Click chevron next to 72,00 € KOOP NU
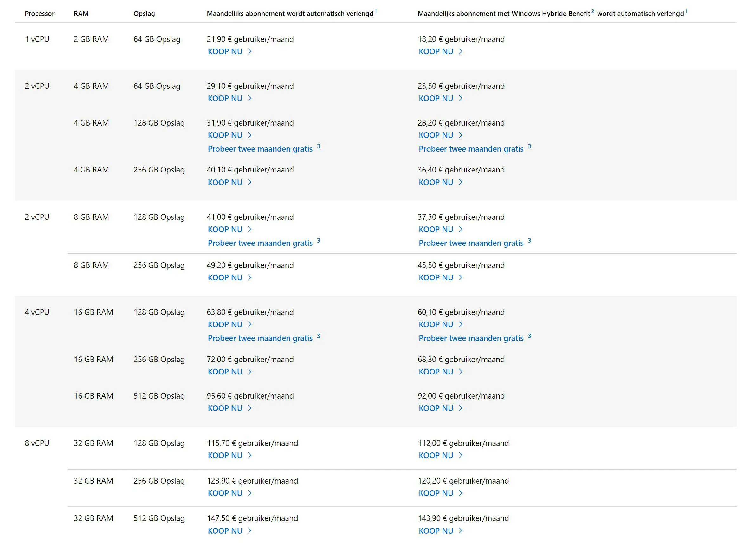756x553 pixels. [249, 372]
